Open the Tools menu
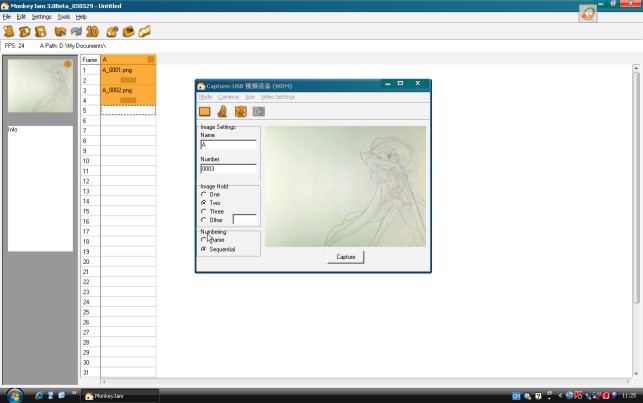 click(64, 17)
